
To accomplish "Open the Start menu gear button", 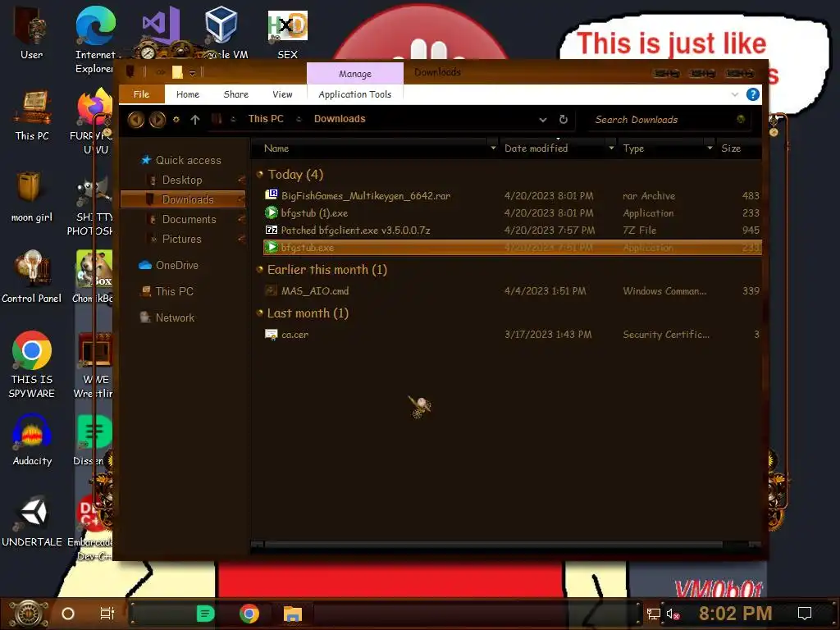I will [x=29, y=614].
